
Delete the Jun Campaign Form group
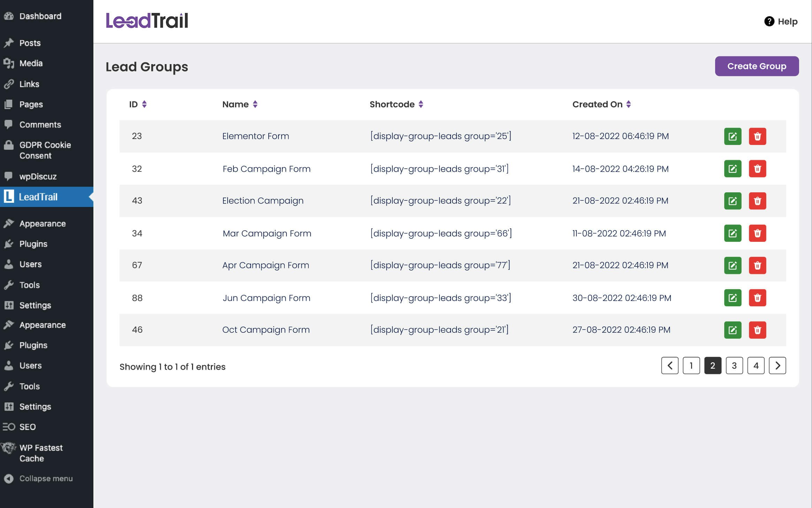[x=757, y=298]
